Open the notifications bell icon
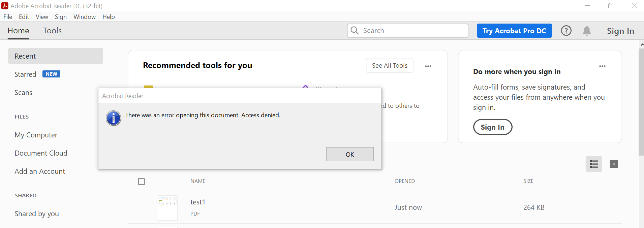The image size is (644, 228). pyautogui.click(x=587, y=31)
